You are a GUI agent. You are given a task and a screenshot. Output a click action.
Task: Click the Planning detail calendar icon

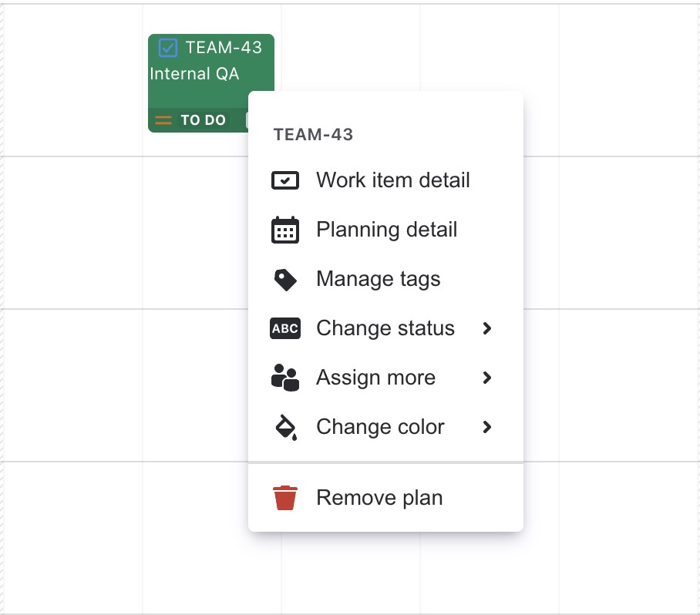[x=285, y=230]
